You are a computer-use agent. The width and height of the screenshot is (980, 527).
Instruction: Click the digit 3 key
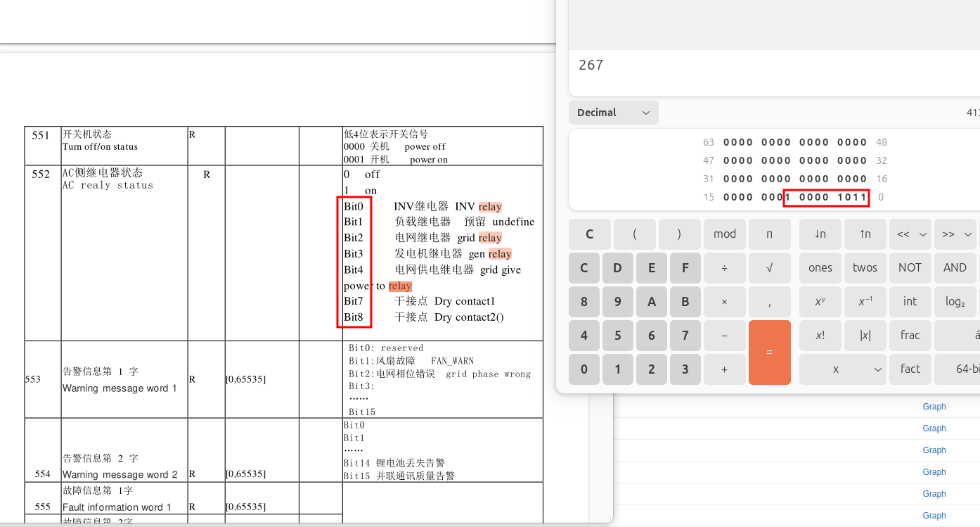685,369
